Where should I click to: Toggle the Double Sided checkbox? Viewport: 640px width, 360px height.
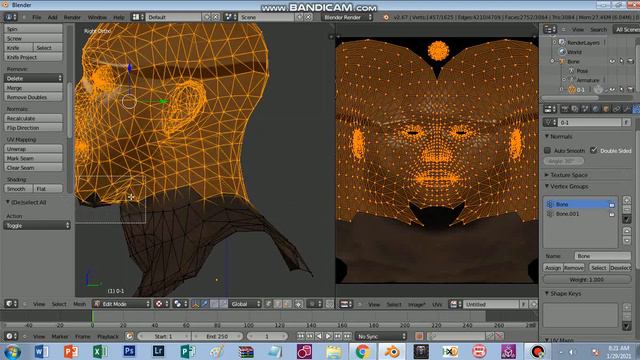tap(594, 150)
